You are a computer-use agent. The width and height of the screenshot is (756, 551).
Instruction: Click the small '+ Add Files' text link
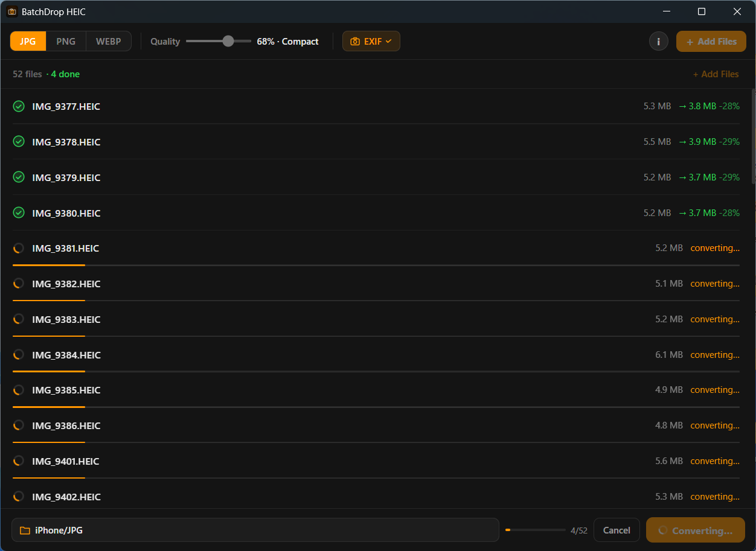716,74
